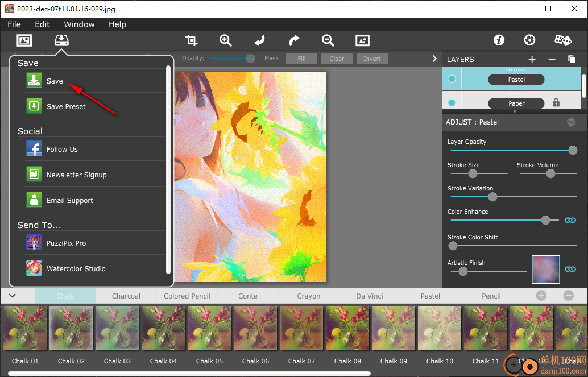Click the mask Fill button
The height and width of the screenshot is (377, 588).
301,59
